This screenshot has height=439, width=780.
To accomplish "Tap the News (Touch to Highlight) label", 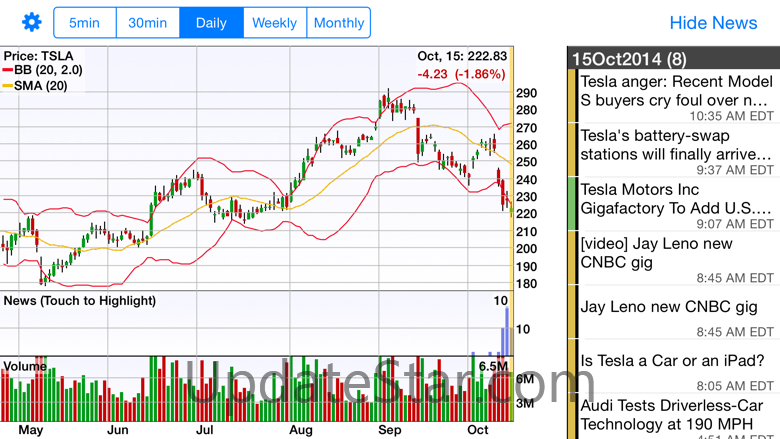I will click(80, 300).
